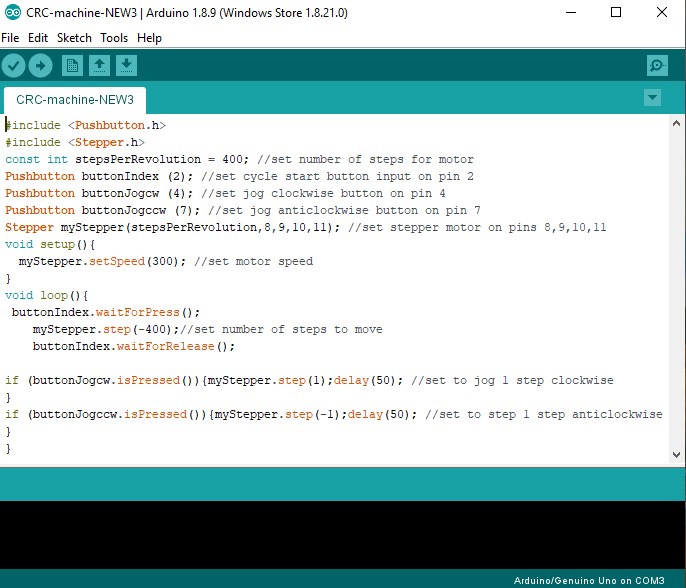This screenshot has height=588, width=686.
Task: Expand the tab options dropdown arrow
Action: [653, 98]
